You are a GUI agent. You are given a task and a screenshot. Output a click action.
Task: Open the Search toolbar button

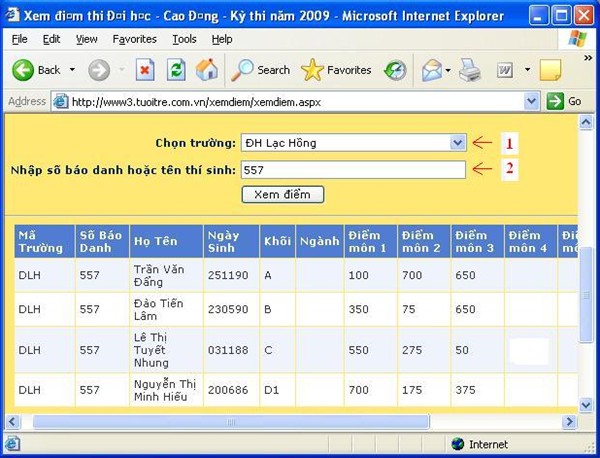(260, 70)
